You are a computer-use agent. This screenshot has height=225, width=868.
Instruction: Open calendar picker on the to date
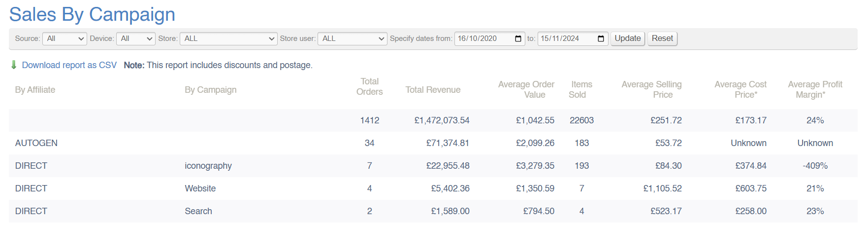(601, 38)
